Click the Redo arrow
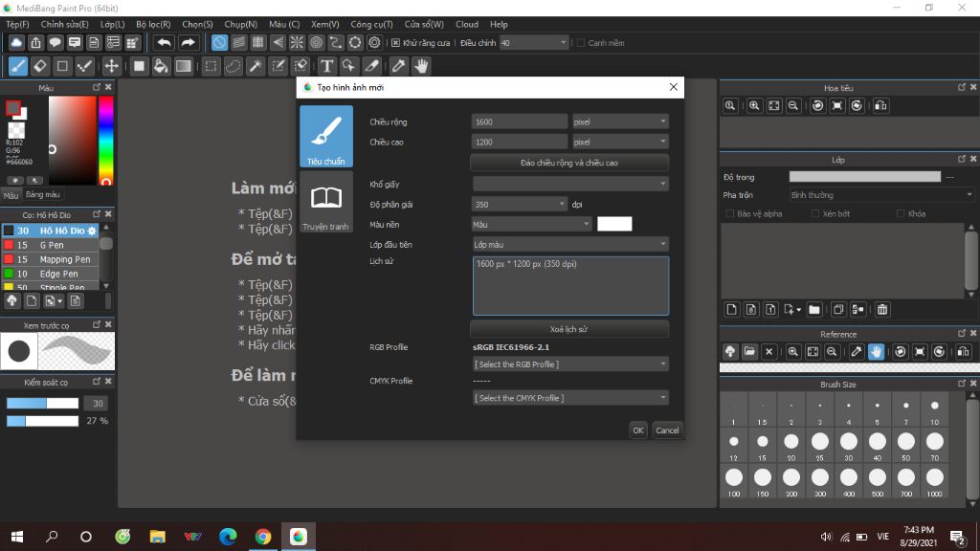Screen dimensions: 980x551 pos(188,42)
